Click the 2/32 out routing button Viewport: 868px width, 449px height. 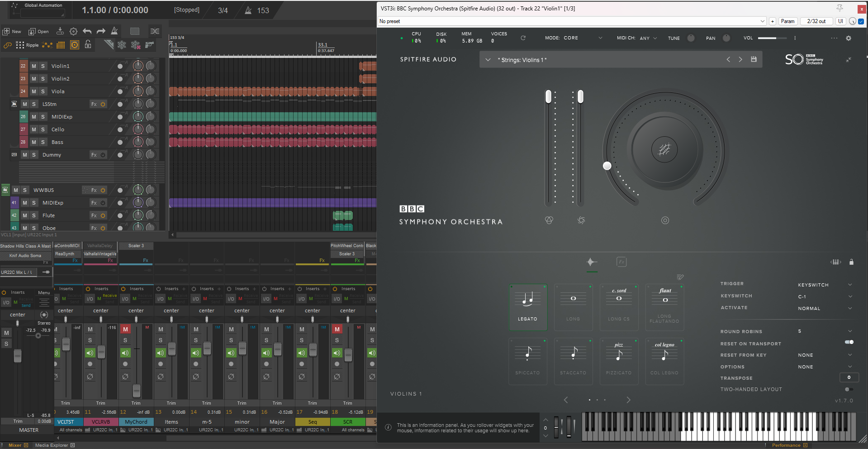coord(816,21)
